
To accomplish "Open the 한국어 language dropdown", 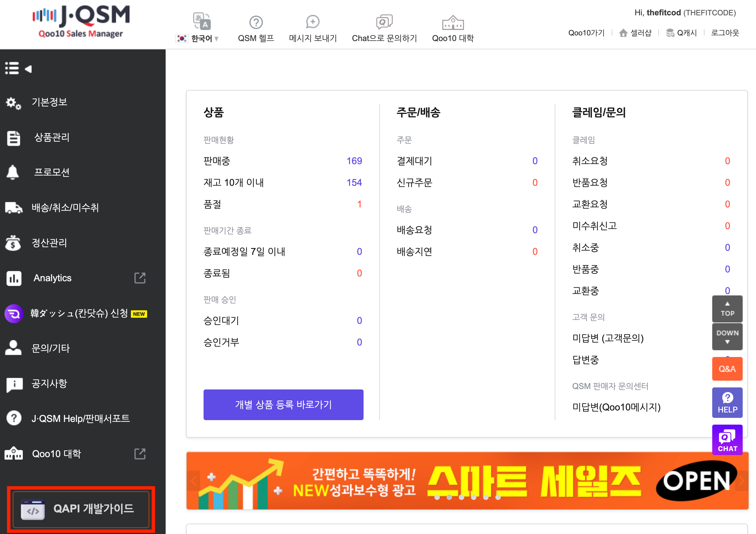I will click(202, 39).
